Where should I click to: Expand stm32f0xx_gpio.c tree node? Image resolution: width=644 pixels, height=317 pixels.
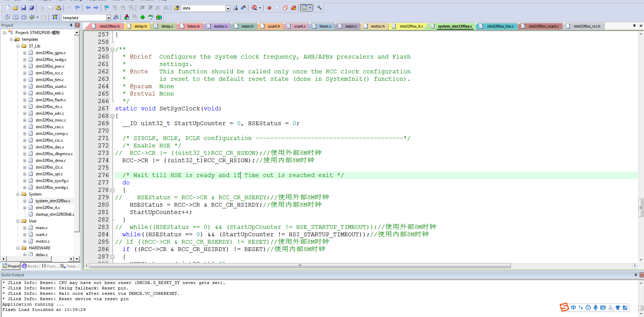click(x=25, y=53)
